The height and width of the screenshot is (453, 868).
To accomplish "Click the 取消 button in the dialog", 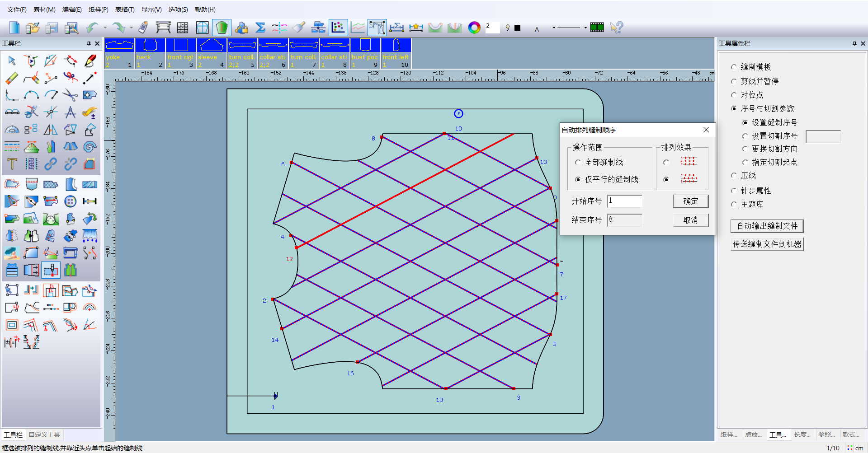I will coord(690,220).
